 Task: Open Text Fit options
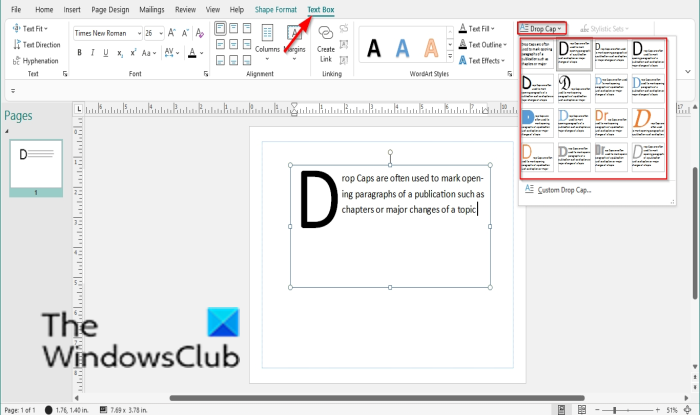coord(30,29)
